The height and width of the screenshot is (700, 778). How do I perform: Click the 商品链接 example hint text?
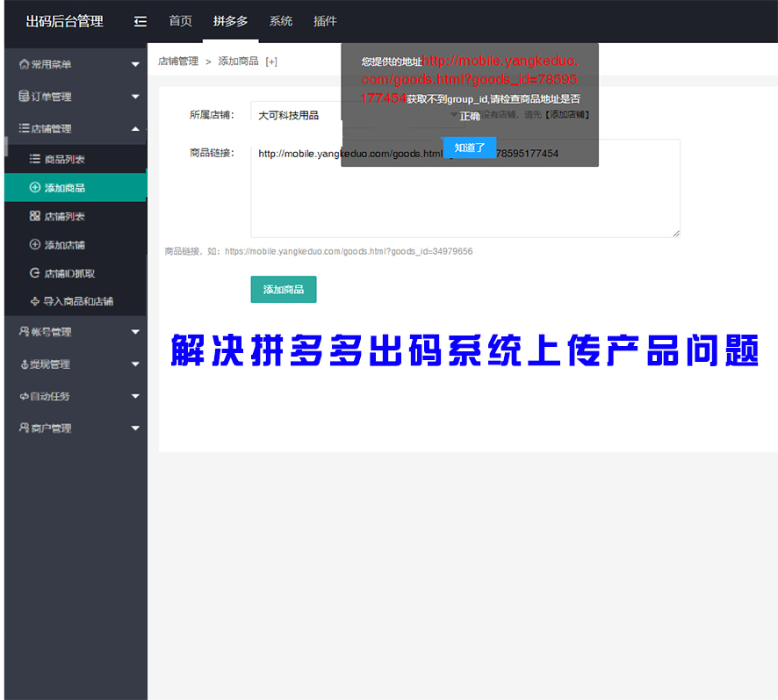click(x=319, y=251)
